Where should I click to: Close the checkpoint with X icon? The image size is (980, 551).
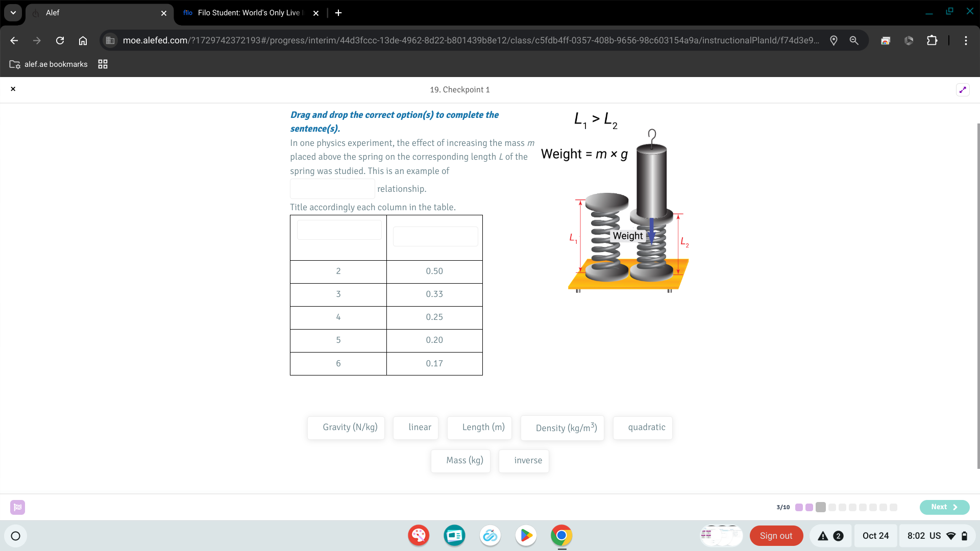(x=13, y=89)
